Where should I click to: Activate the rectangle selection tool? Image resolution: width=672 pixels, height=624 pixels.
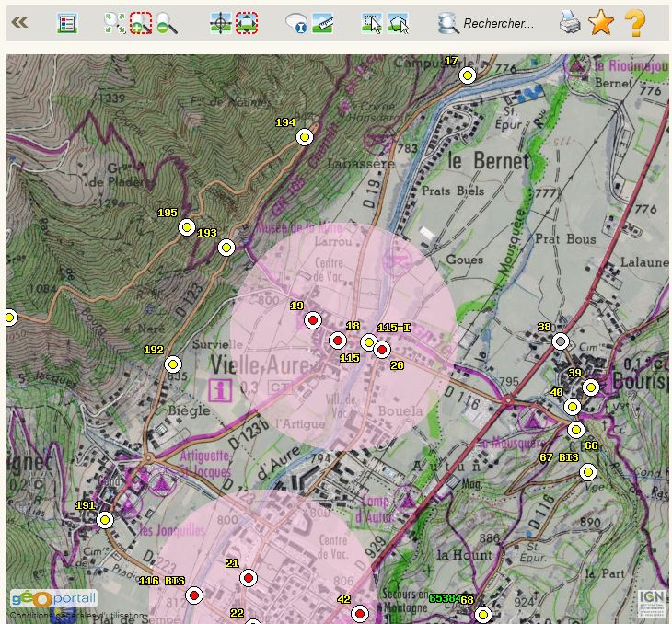coord(372,23)
